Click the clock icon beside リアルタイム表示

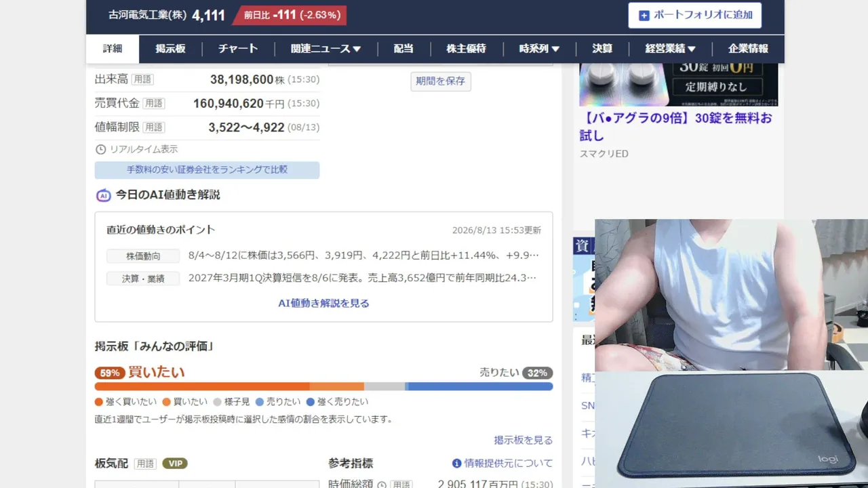[x=100, y=149]
